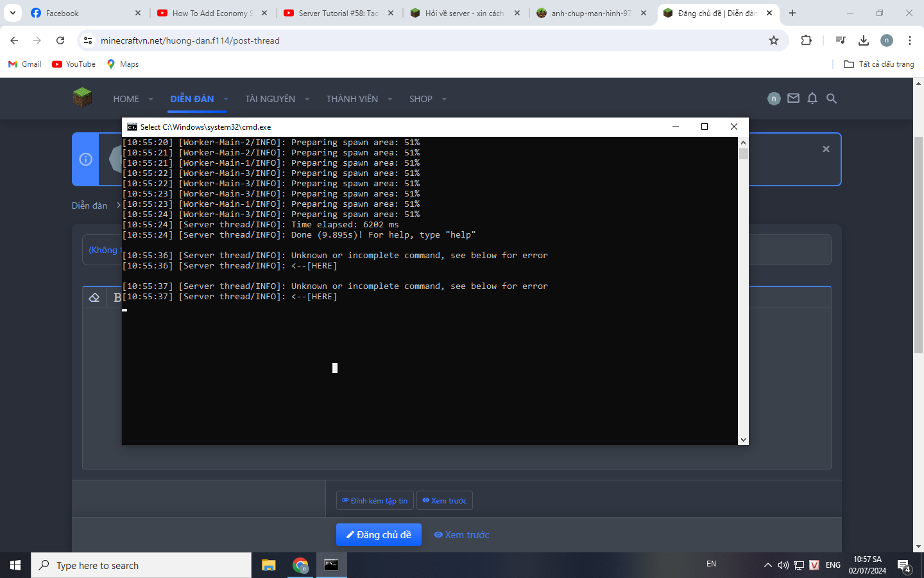Image resolution: width=924 pixels, height=578 pixels.
Task: Click the Minecraft grass block logo
Action: pos(82,98)
